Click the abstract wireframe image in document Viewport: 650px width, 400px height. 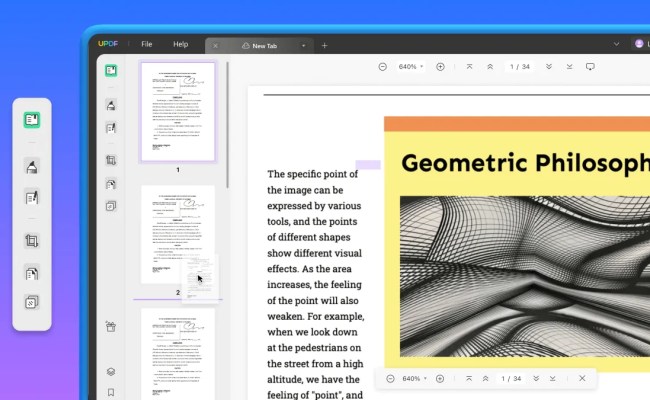(525, 276)
